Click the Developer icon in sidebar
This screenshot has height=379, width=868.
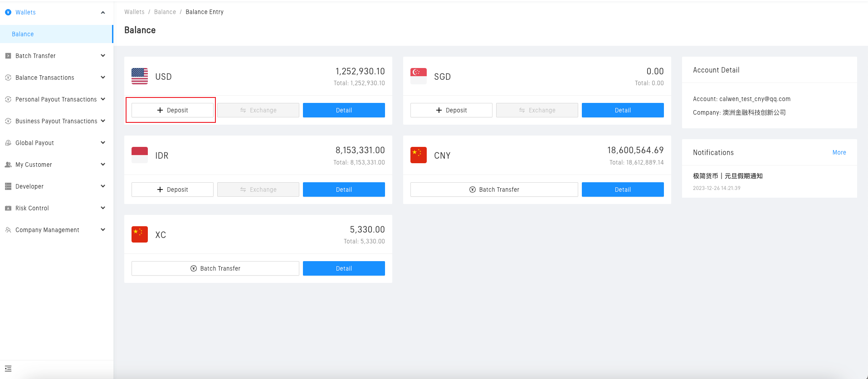pyautogui.click(x=8, y=186)
